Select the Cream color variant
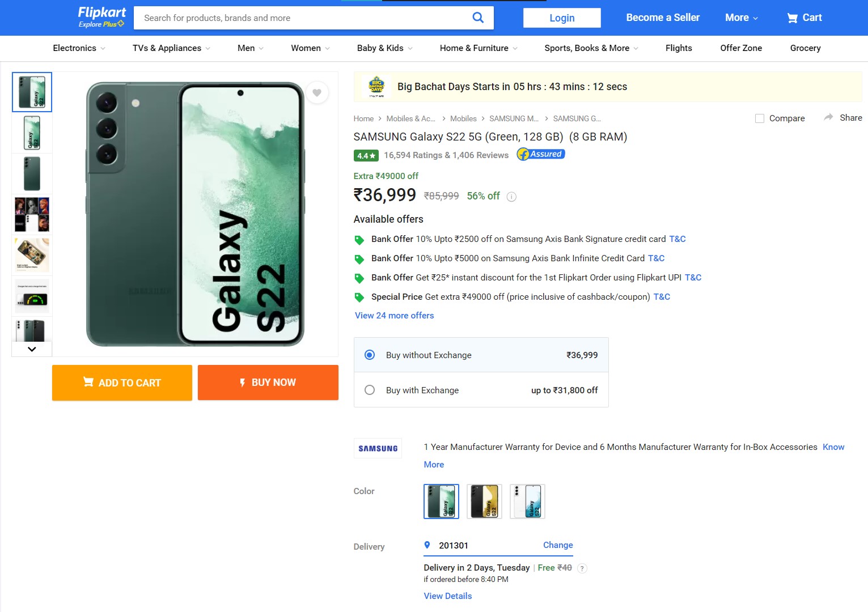 527,501
